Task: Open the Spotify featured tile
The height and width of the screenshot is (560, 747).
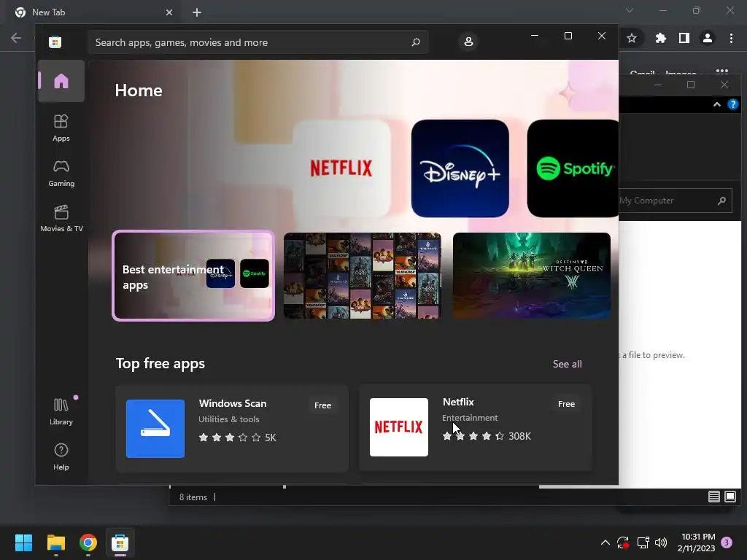Action: (x=573, y=168)
